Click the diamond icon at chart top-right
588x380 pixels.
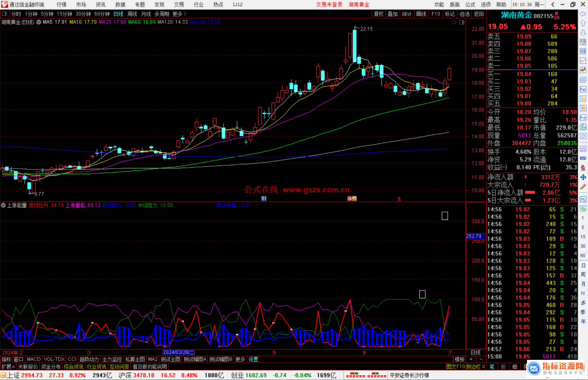tap(454, 22)
